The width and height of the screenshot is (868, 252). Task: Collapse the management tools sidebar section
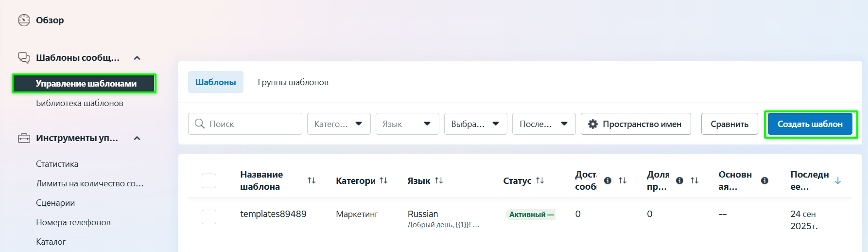click(x=137, y=138)
